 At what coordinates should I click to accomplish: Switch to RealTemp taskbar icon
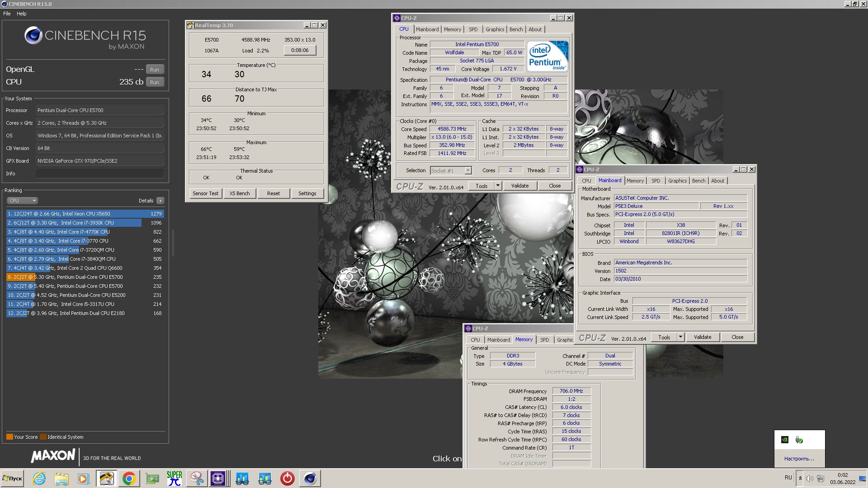pos(106,479)
